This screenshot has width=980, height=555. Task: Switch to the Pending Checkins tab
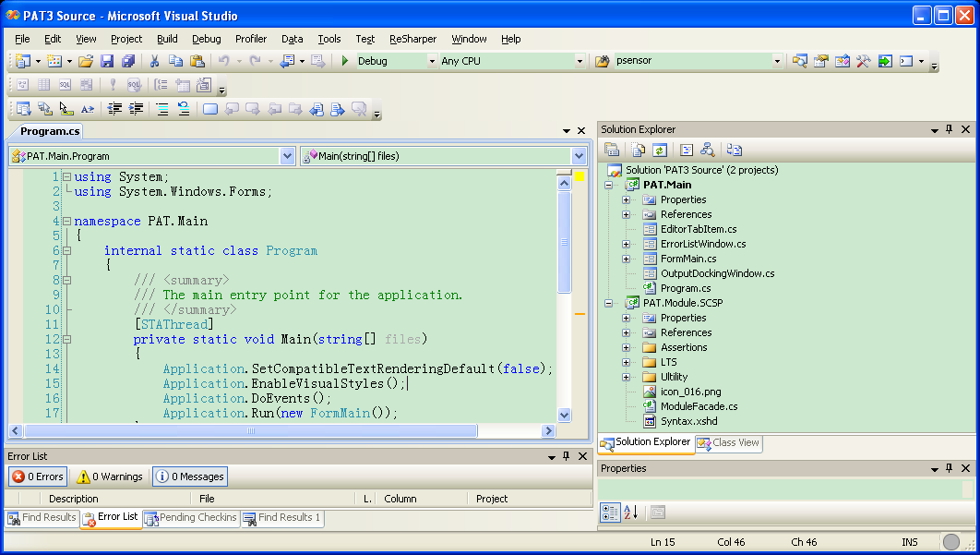click(x=191, y=518)
